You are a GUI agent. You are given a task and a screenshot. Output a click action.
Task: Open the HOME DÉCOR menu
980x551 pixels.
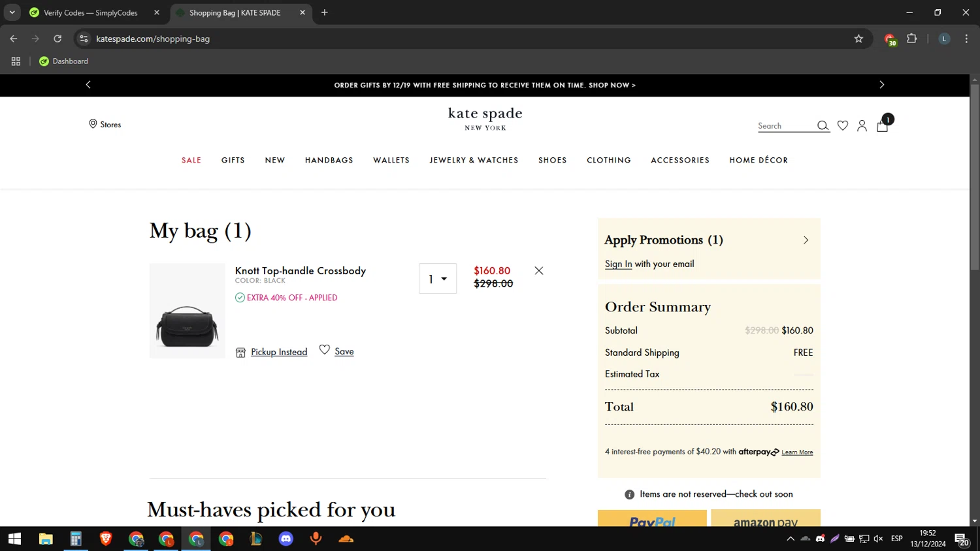tap(759, 160)
